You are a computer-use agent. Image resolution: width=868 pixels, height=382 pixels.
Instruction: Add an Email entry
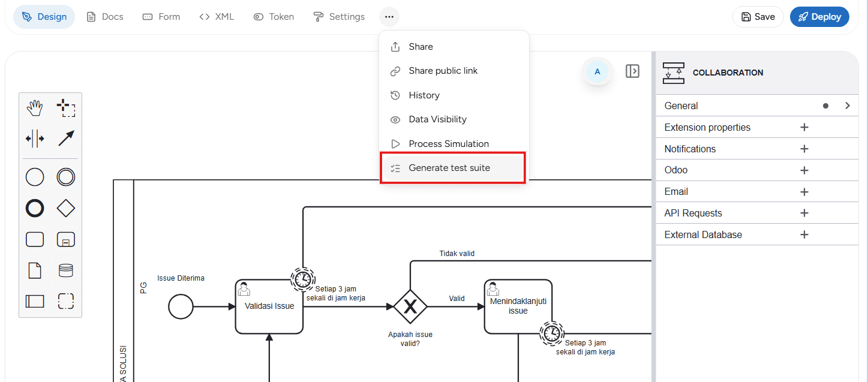(x=805, y=192)
